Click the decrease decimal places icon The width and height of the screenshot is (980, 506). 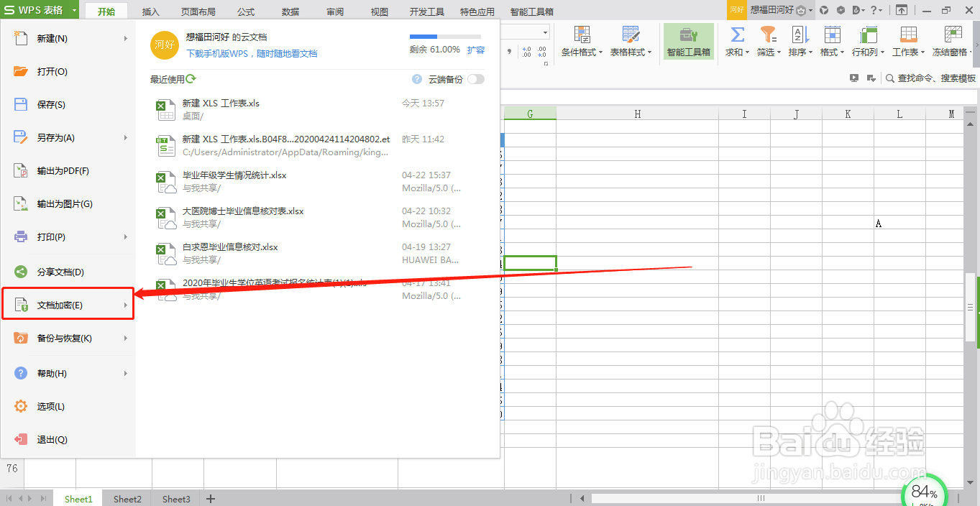(x=542, y=52)
